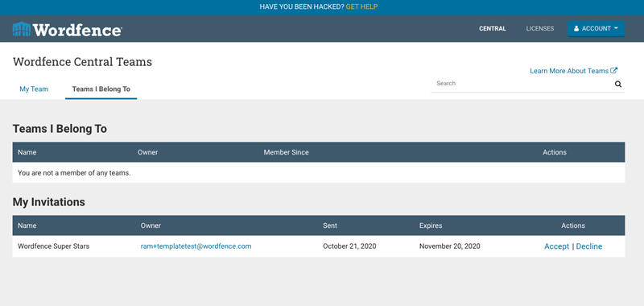The height and width of the screenshot is (306, 644).
Task: Expand the ACCOUNT dropdown
Action: click(596, 29)
